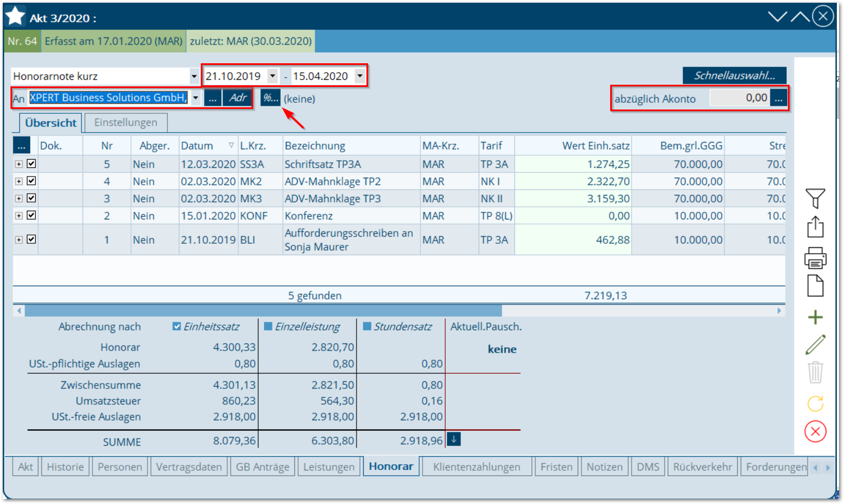Click the Bezeichnung column header
This screenshot has width=844, height=504.
tap(351, 145)
